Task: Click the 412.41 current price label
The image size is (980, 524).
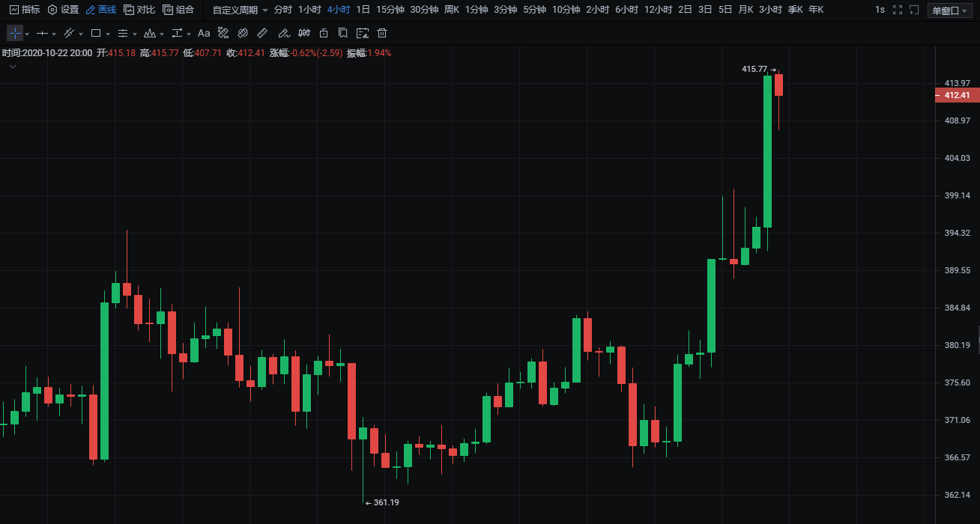Action: point(956,95)
